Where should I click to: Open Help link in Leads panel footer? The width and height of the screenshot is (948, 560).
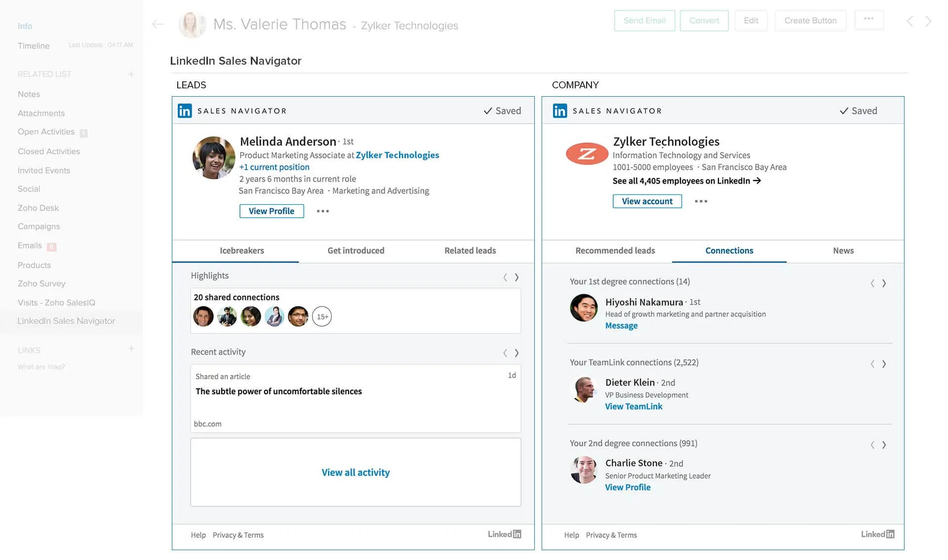click(198, 535)
